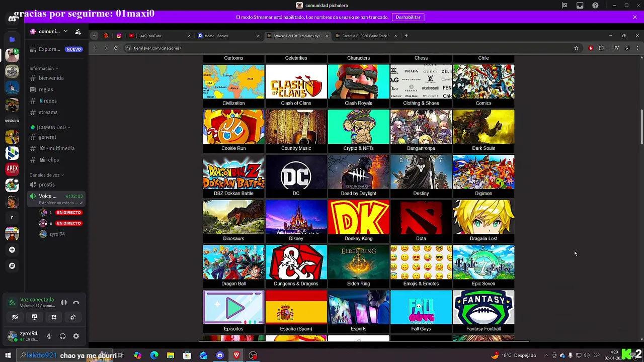This screenshot has height=362, width=644.
Task: Open File Explorer from the taskbar
Action: click(171, 355)
